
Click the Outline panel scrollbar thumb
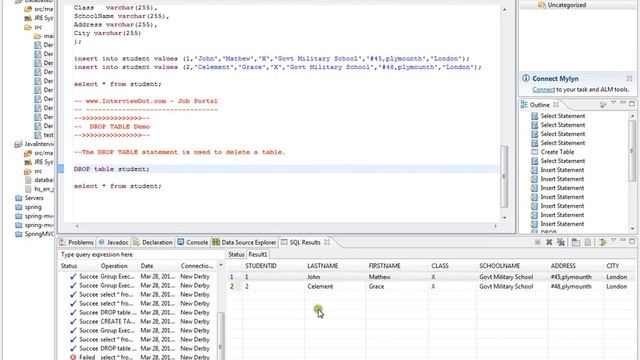click(632, 150)
